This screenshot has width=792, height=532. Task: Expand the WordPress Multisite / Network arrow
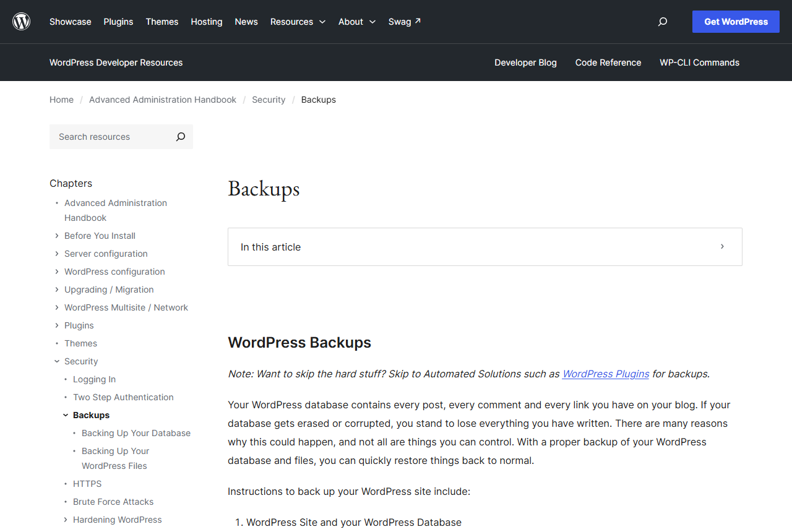pyautogui.click(x=57, y=307)
